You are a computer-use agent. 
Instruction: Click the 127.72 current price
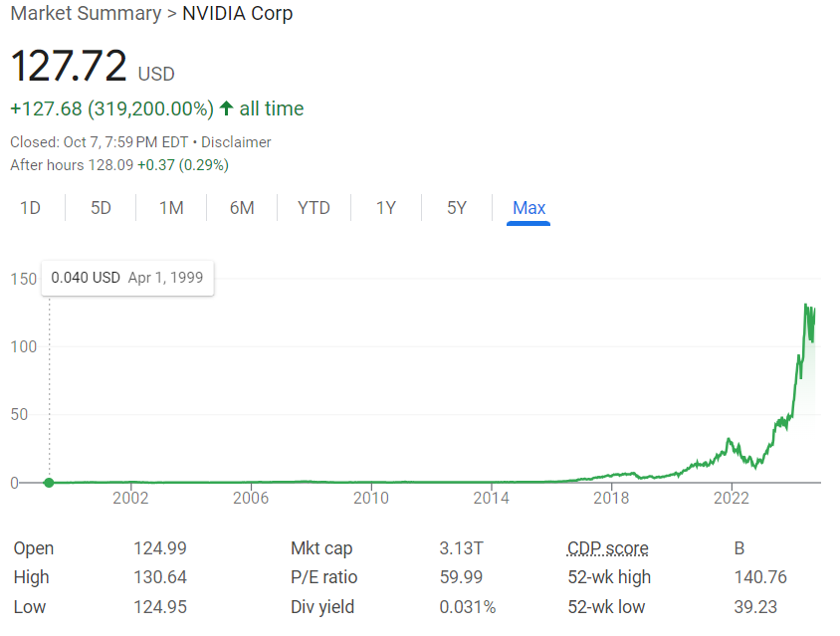(x=69, y=66)
